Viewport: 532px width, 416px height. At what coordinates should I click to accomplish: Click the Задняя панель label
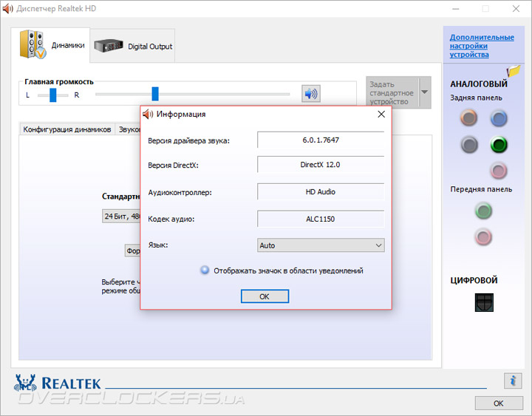click(476, 98)
